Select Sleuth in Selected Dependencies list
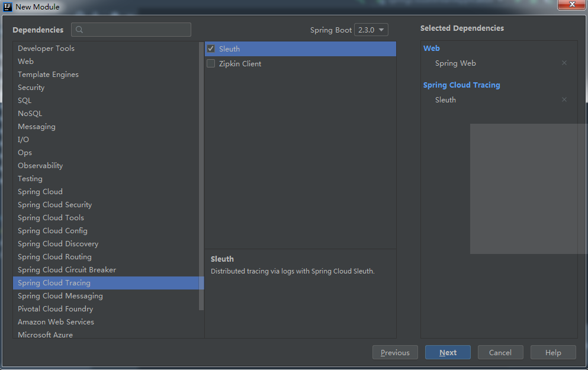Image resolution: width=588 pixels, height=370 pixels. [x=445, y=100]
